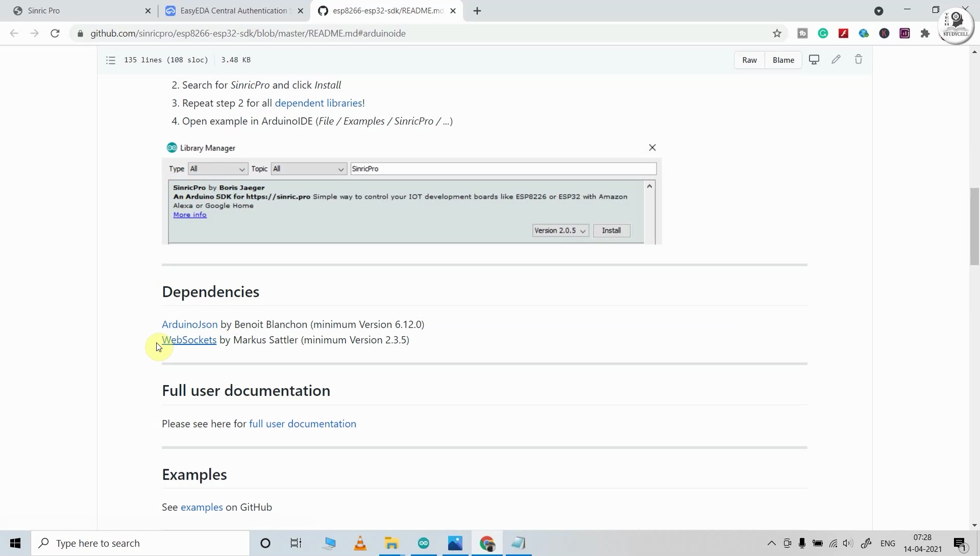
Task: Bookmark this page with the star icon
Action: [x=777, y=34]
